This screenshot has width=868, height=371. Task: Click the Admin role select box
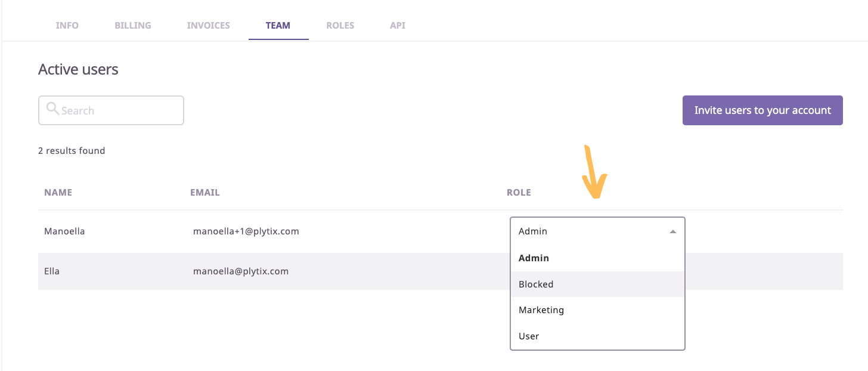(x=598, y=231)
